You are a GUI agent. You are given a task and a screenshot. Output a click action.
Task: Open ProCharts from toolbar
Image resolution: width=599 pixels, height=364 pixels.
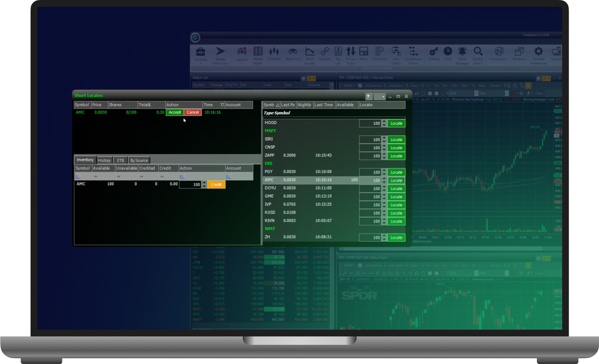point(274,52)
